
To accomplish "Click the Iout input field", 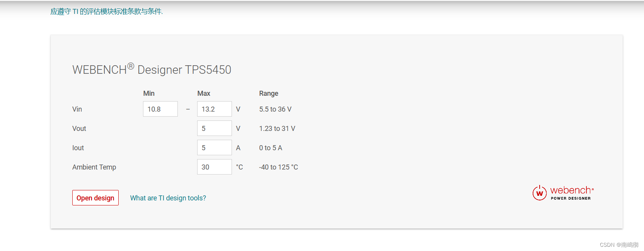I will pyautogui.click(x=215, y=148).
